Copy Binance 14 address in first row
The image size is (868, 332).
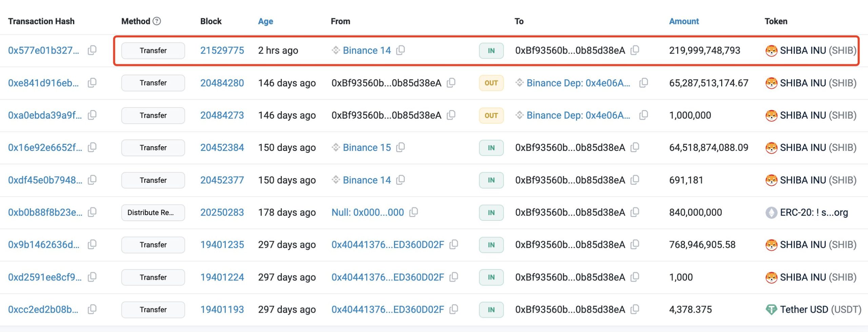tap(400, 51)
